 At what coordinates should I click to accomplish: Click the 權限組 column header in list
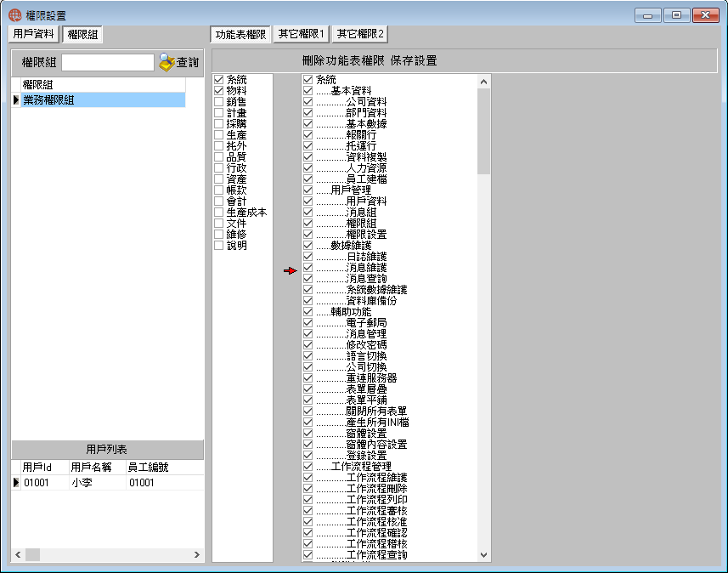click(x=103, y=84)
